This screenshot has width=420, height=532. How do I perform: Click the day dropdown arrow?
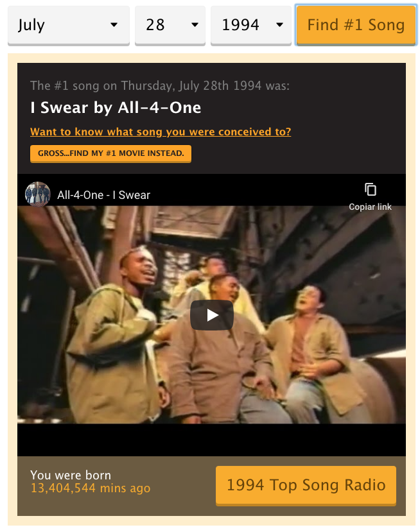[195, 25]
